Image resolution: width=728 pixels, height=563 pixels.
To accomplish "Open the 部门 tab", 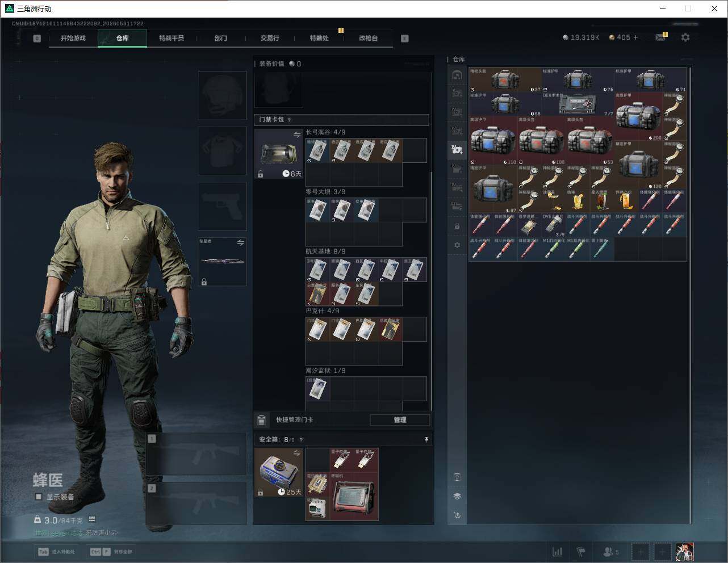I will [x=221, y=38].
